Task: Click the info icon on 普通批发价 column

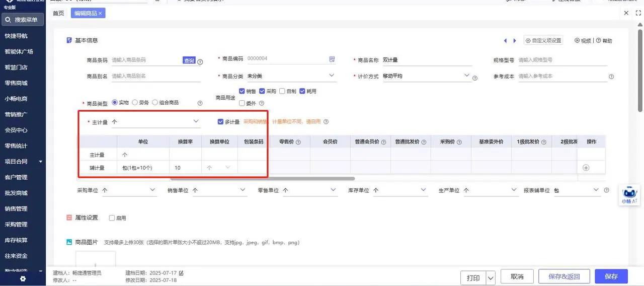Action: 424,142
